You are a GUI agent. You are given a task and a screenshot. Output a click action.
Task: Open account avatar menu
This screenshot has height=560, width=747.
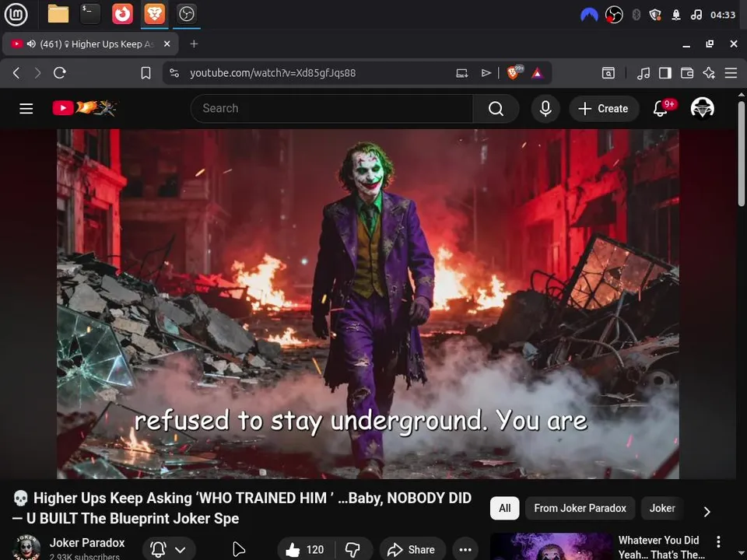[702, 108]
